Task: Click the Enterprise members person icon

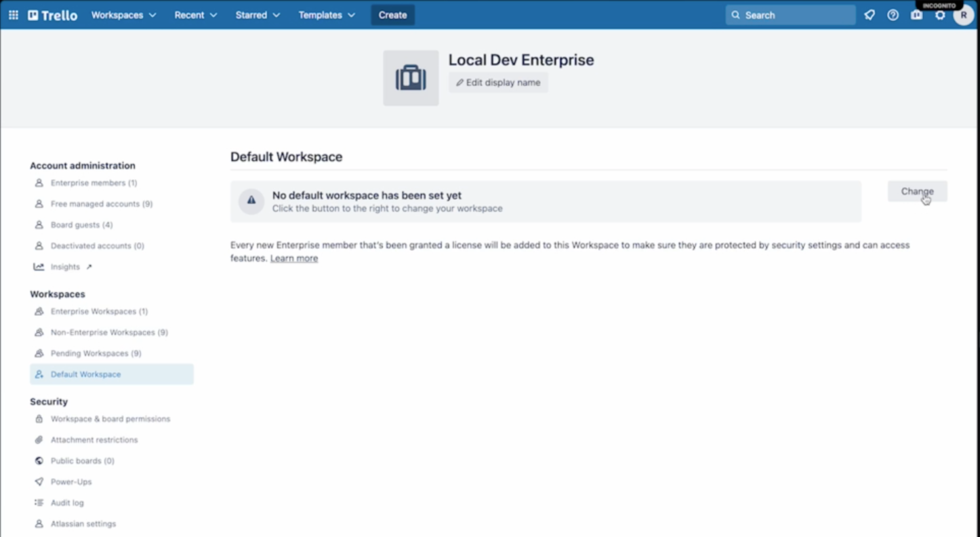Action: [x=39, y=183]
